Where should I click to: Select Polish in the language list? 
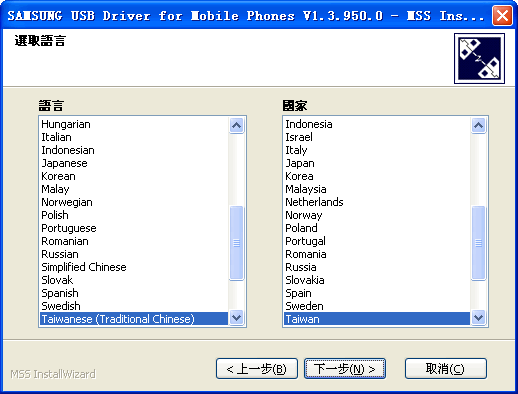click(134, 215)
